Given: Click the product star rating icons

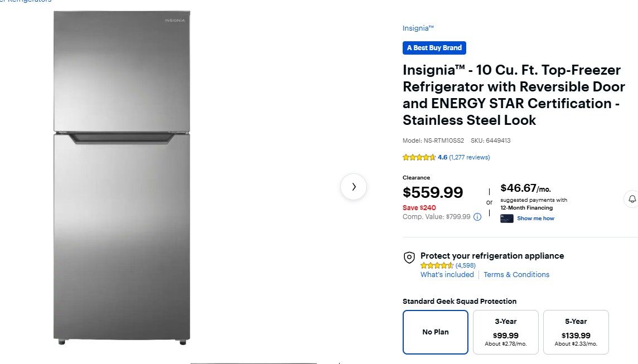Looking at the screenshot, I should click(419, 157).
